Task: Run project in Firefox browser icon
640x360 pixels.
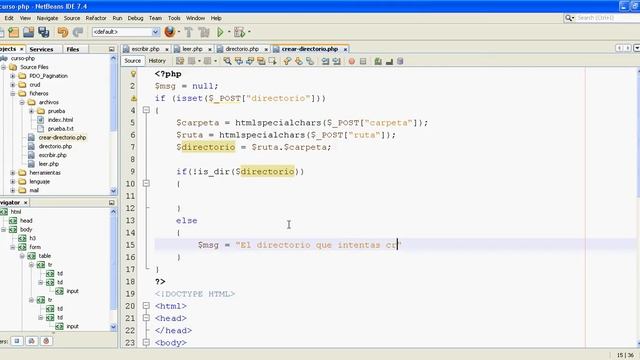Action: pyautogui.click(x=169, y=32)
